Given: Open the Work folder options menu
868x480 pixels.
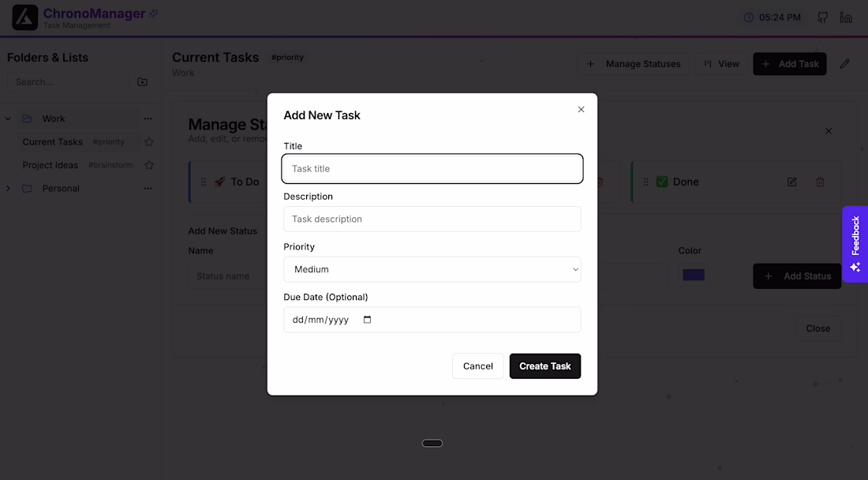Looking at the screenshot, I should point(148,119).
